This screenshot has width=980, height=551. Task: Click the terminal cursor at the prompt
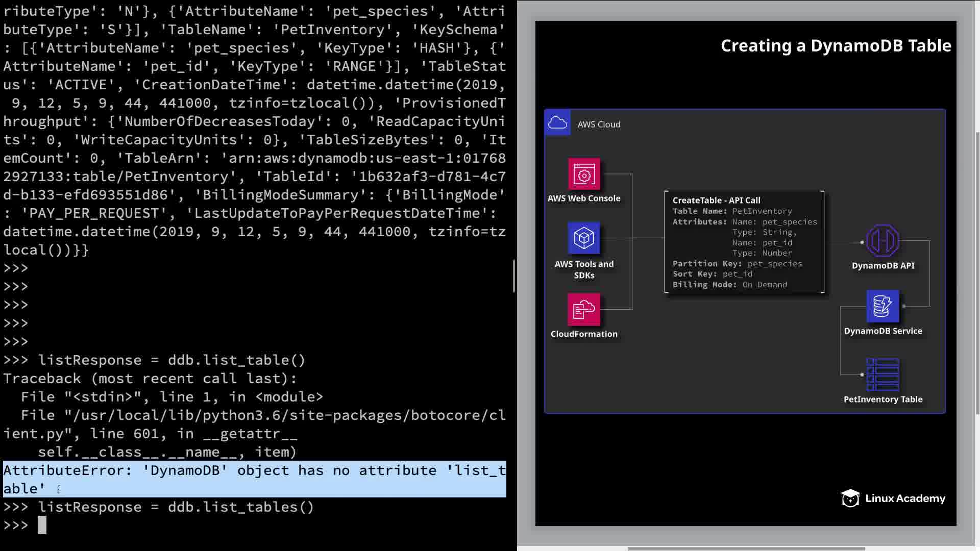[42, 525]
